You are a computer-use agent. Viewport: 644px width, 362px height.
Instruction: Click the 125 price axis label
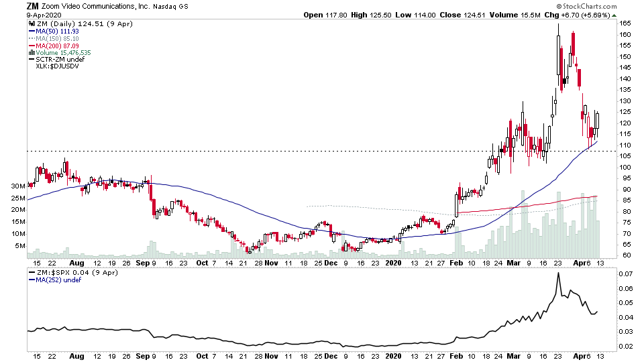tap(625, 112)
